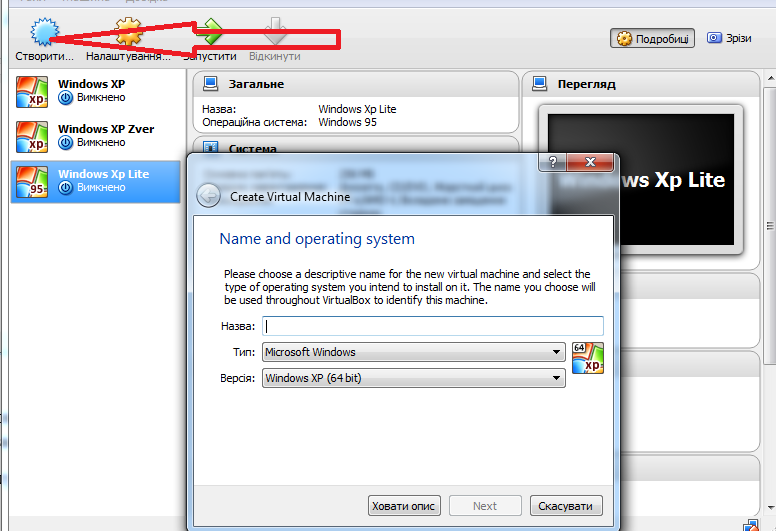Click the Система section icon
The height and width of the screenshot is (531, 776).
tap(211, 147)
